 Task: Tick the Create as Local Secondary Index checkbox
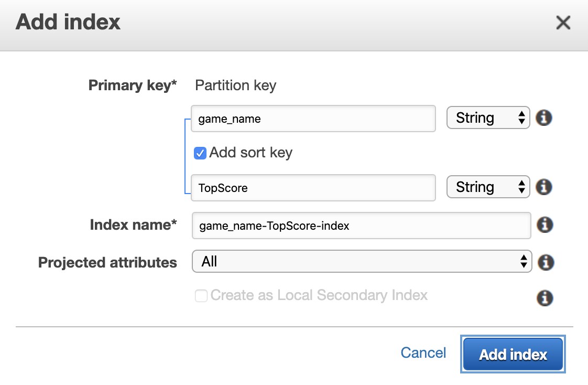pyautogui.click(x=201, y=296)
